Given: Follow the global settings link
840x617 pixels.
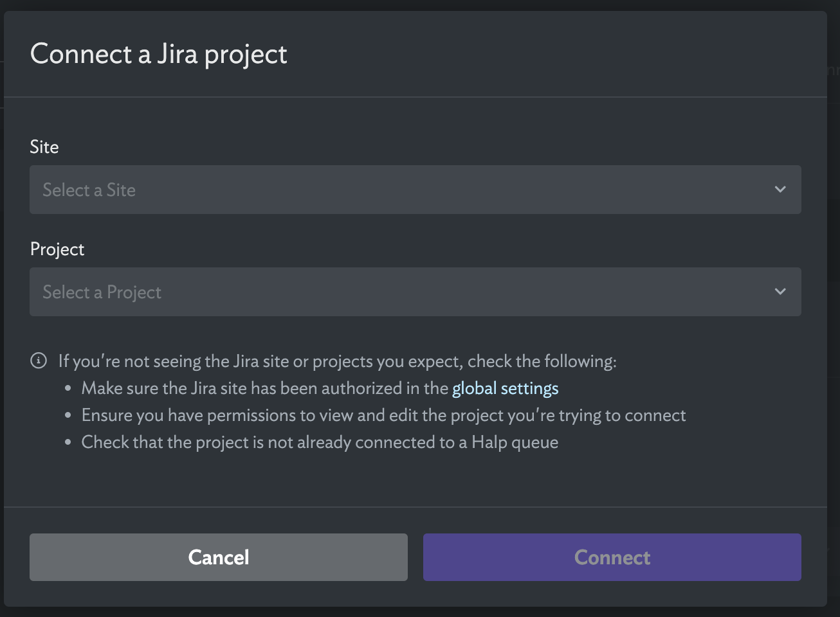Looking at the screenshot, I should click(505, 388).
